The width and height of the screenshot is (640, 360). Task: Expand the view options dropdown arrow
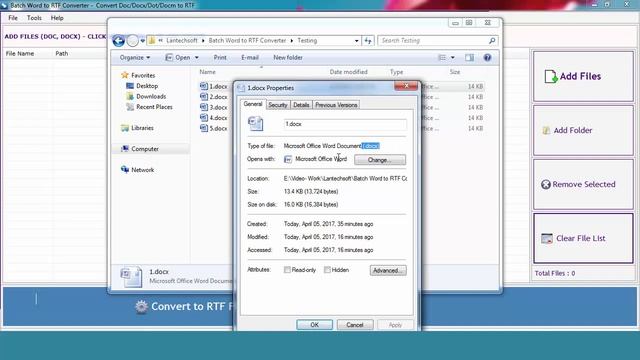[x=453, y=58]
